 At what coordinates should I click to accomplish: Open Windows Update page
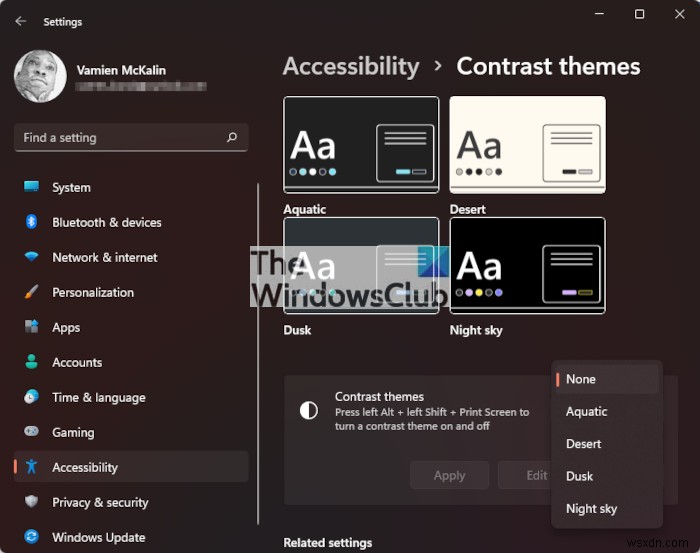[x=131, y=537]
